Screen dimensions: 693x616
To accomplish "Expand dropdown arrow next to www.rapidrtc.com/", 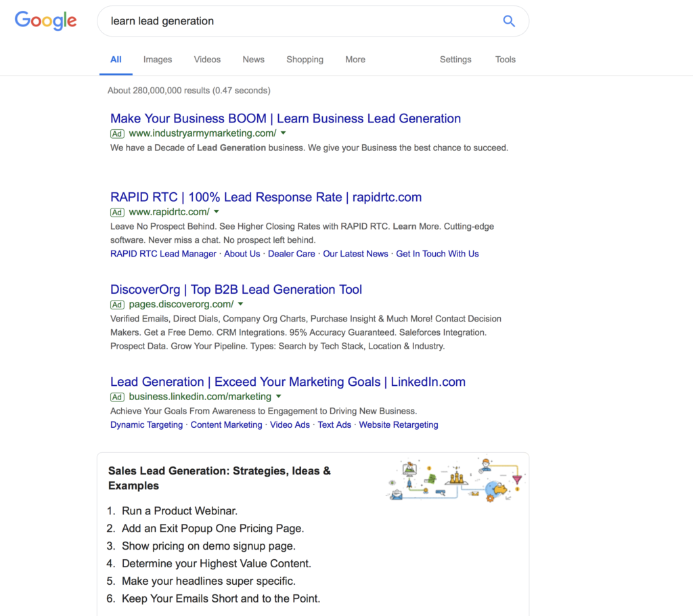I will tap(217, 212).
